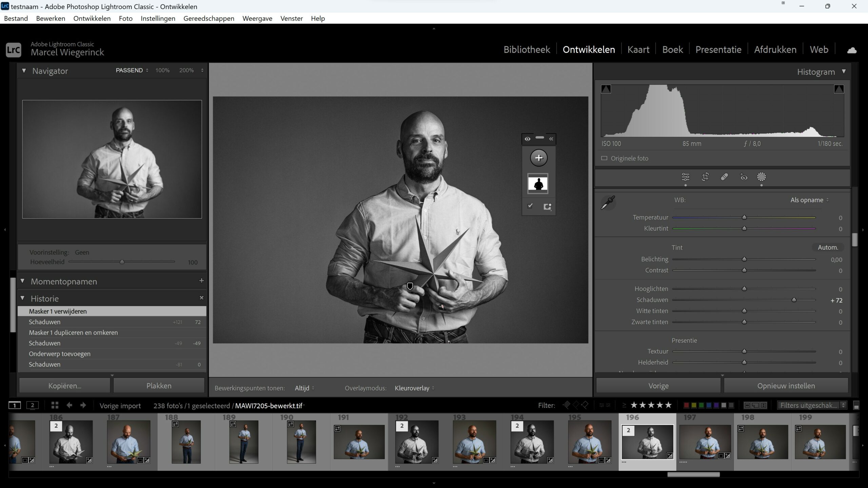Click the filmstrip horizontal scrollbar
This screenshot has height=488, width=868.
coord(693,474)
